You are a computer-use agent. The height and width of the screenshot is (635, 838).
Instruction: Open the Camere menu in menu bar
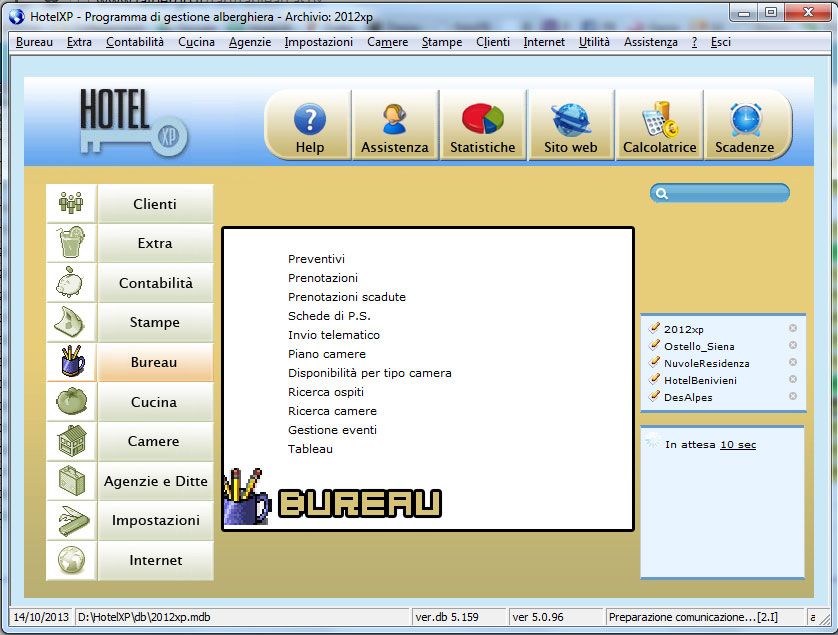[387, 42]
